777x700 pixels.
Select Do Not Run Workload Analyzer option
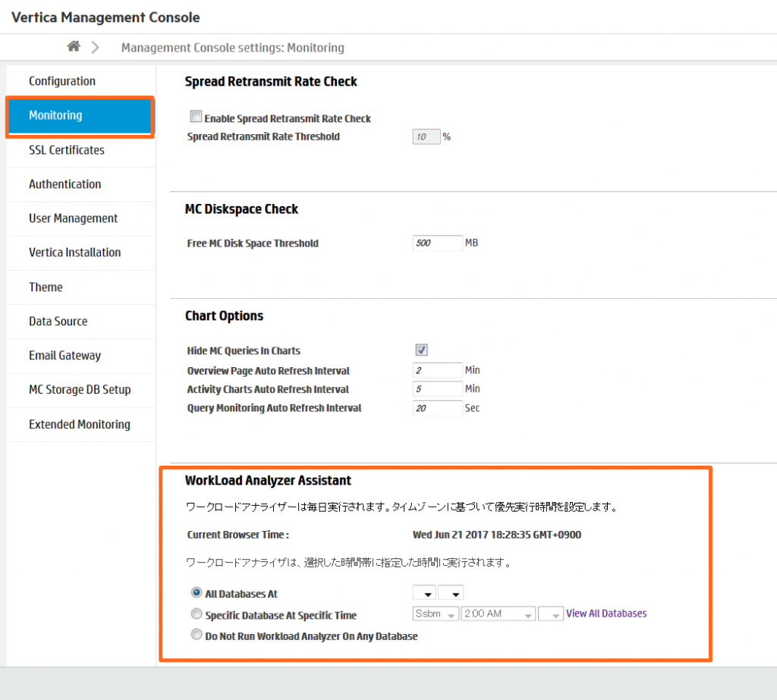197,635
